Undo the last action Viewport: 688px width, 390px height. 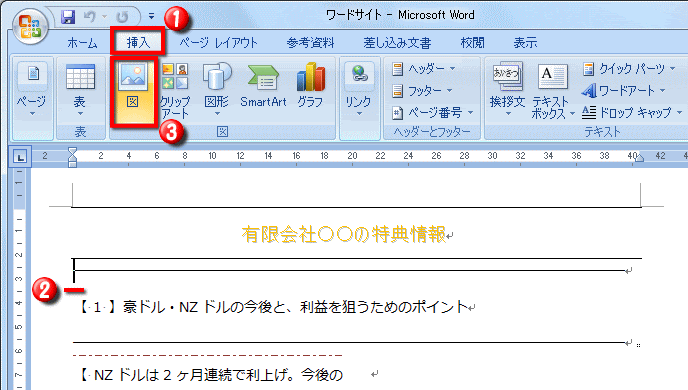point(90,17)
